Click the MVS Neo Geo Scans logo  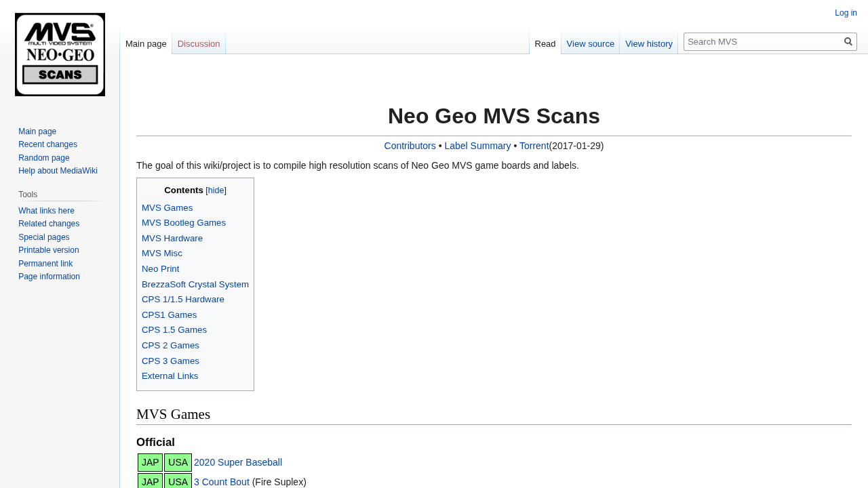[x=60, y=54]
